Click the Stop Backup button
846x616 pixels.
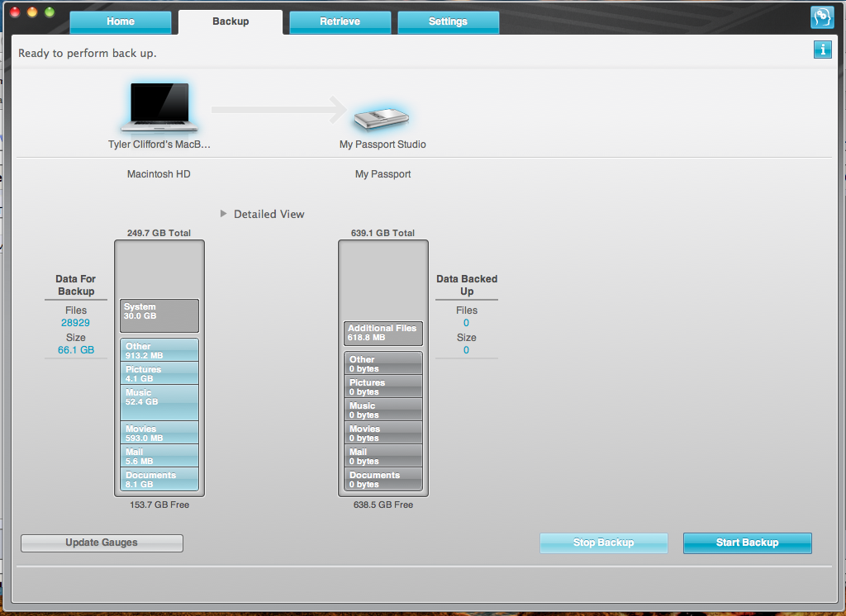[603, 543]
